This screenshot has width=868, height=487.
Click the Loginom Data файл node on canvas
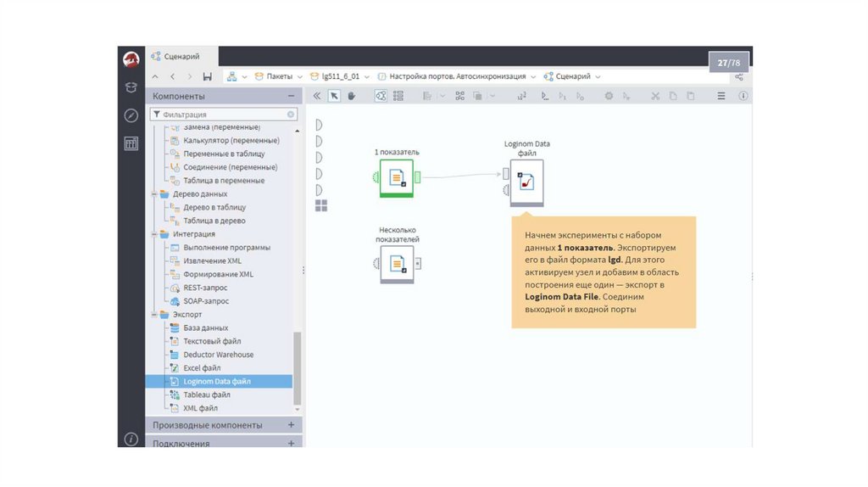tap(526, 182)
